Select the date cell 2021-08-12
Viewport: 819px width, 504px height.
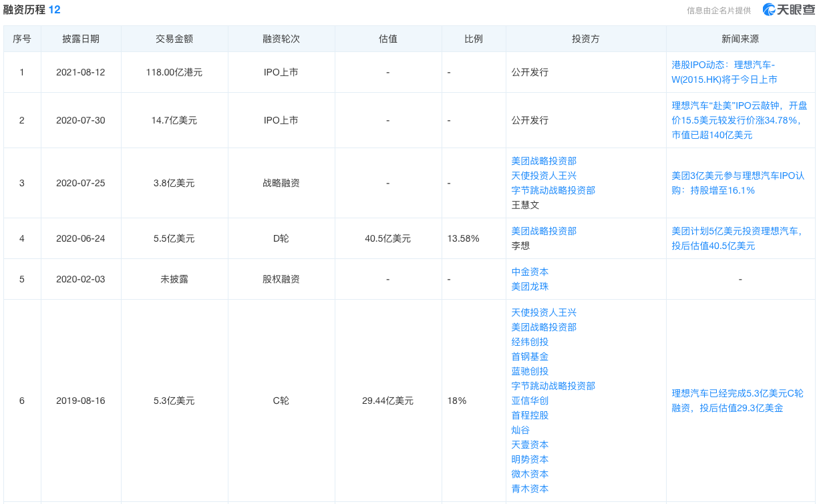click(81, 72)
